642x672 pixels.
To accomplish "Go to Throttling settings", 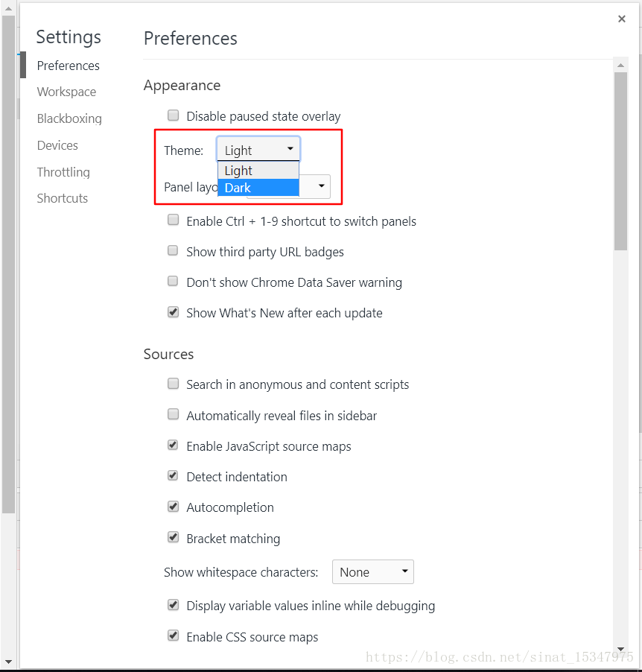I will (63, 172).
